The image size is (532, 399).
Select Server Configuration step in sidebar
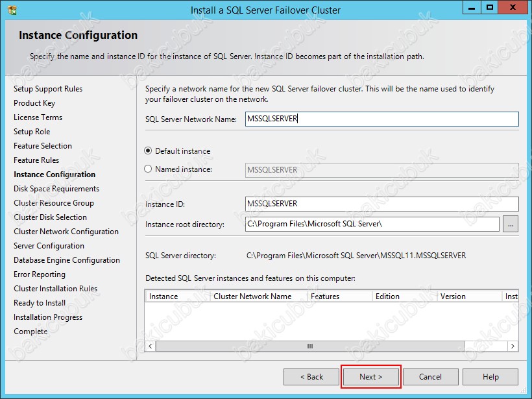pos(49,246)
